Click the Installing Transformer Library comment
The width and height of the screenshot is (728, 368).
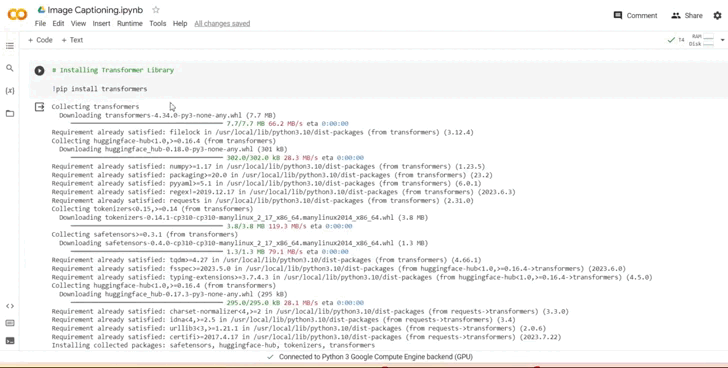(x=113, y=71)
